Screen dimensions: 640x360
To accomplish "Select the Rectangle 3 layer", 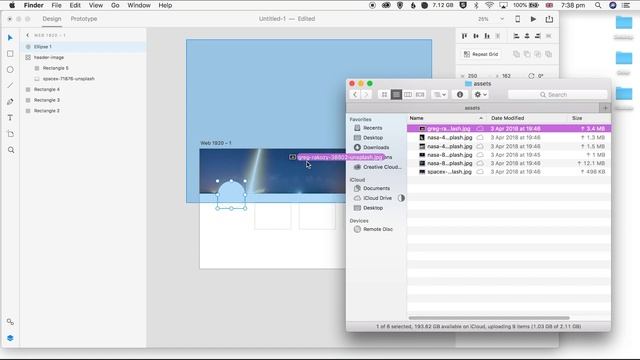I will (x=84, y=100).
